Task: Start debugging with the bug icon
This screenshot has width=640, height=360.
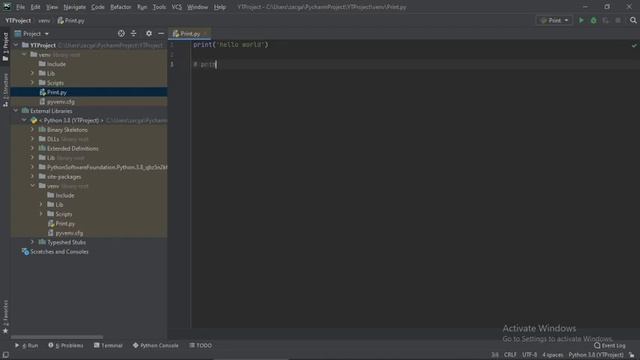Action: [x=593, y=20]
